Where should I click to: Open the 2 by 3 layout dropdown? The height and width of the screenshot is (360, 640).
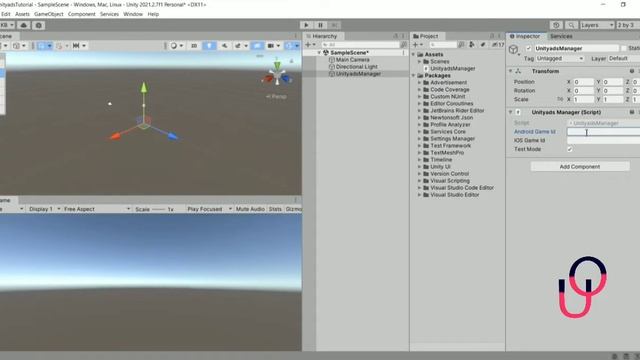[628, 25]
